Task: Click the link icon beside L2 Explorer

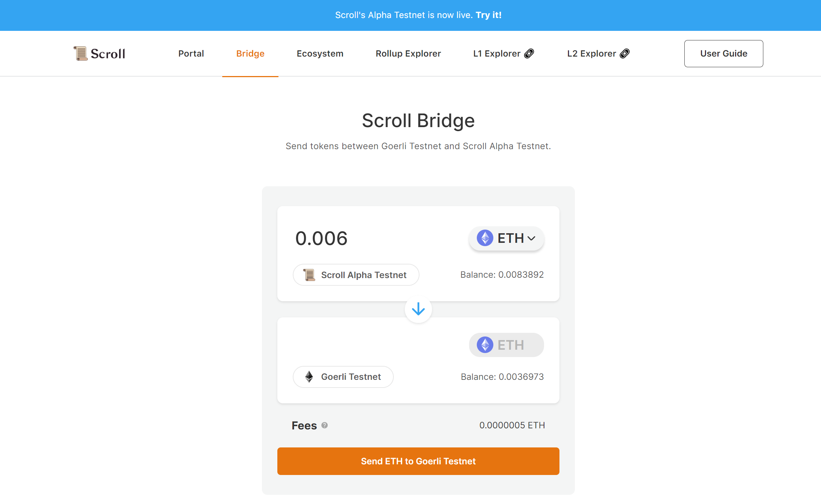Action: tap(624, 54)
